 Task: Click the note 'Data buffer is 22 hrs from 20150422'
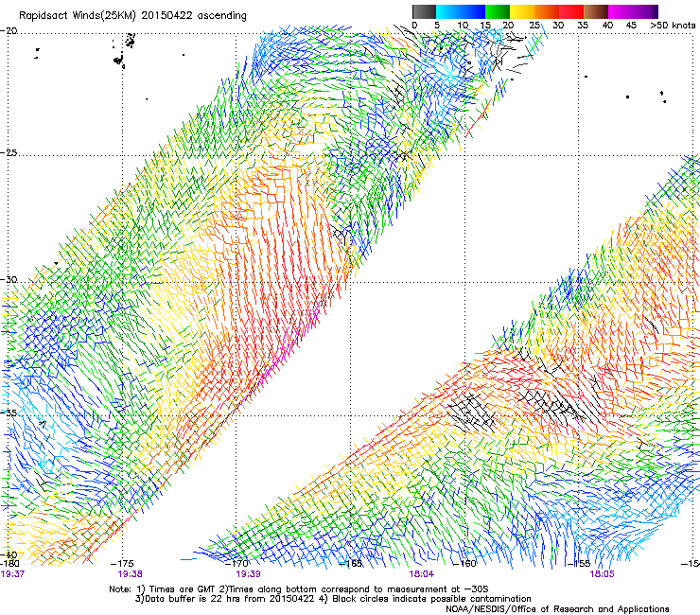click(228, 599)
